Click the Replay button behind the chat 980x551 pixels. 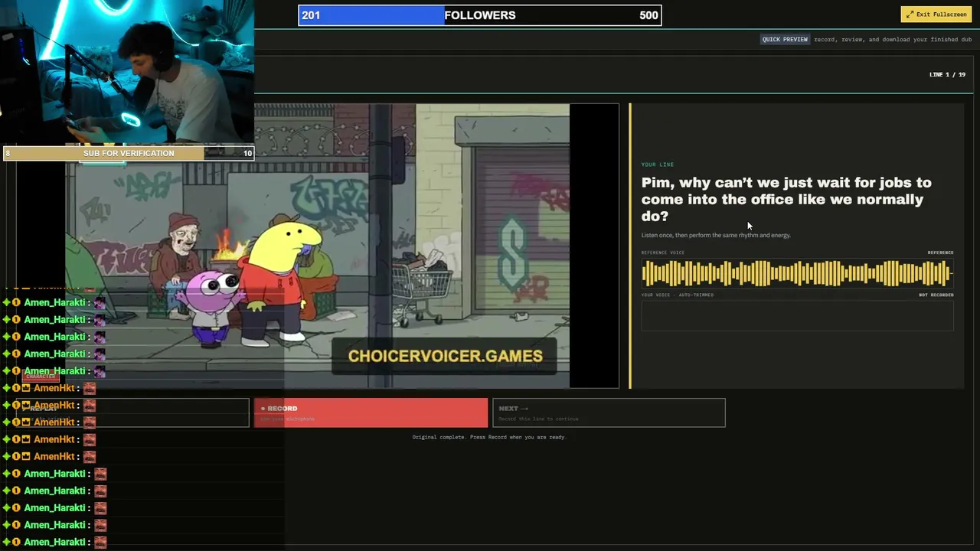pyautogui.click(x=132, y=412)
